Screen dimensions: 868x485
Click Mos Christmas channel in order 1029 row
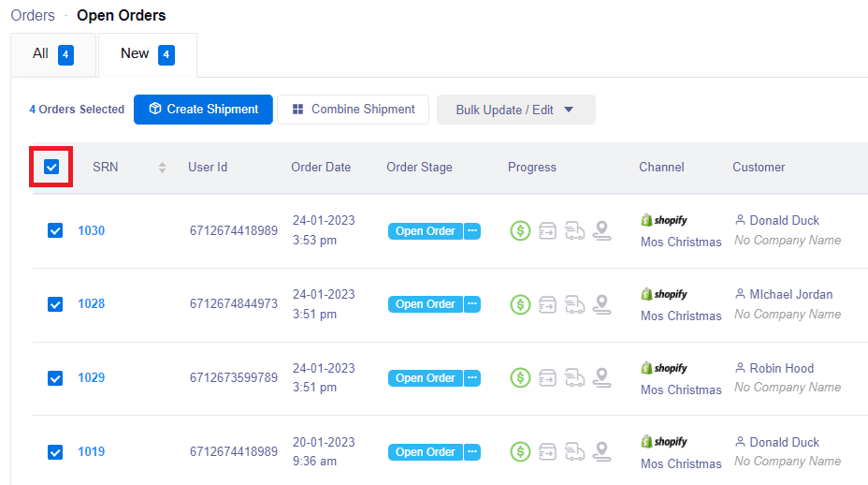[x=681, y=389]
